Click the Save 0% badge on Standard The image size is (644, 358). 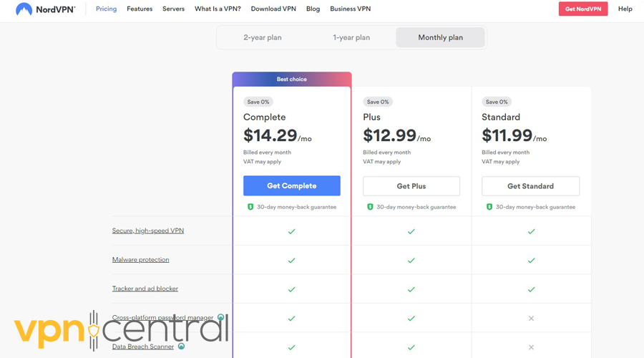click(x=497, y=102)
